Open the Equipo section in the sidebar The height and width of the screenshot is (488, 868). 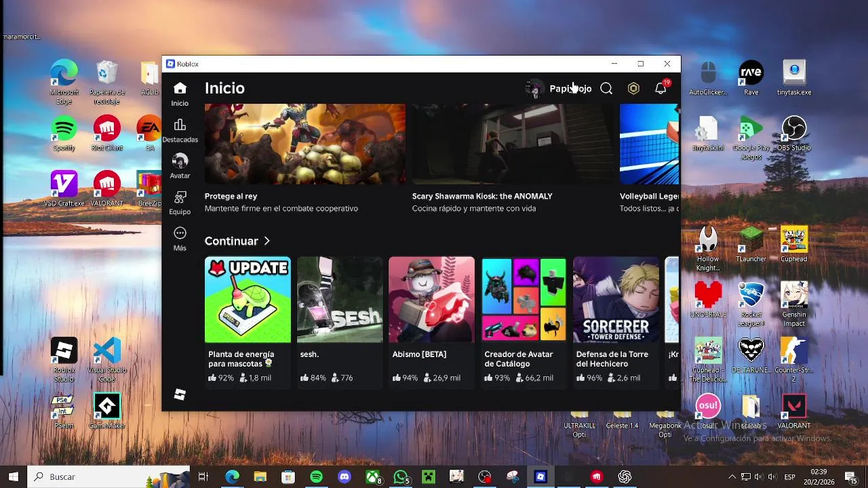(x=180, y=203)
